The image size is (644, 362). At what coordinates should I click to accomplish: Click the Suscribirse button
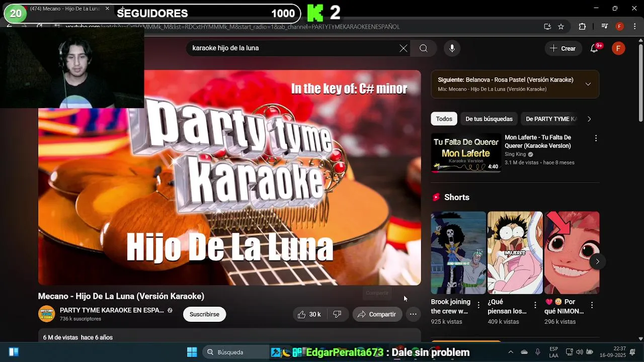point(204,314)
